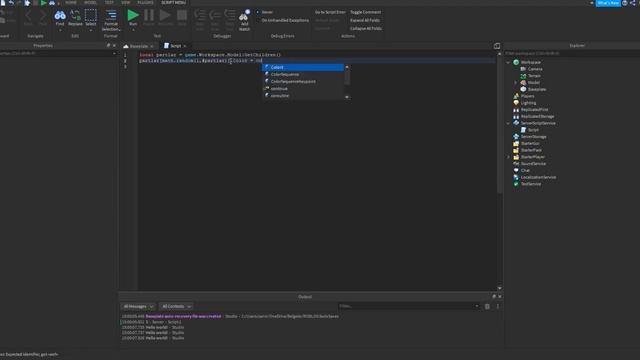This screenshot has width=640, height=360.
Task: Open the MODEL ribbon tab
Action: [90, 2]
